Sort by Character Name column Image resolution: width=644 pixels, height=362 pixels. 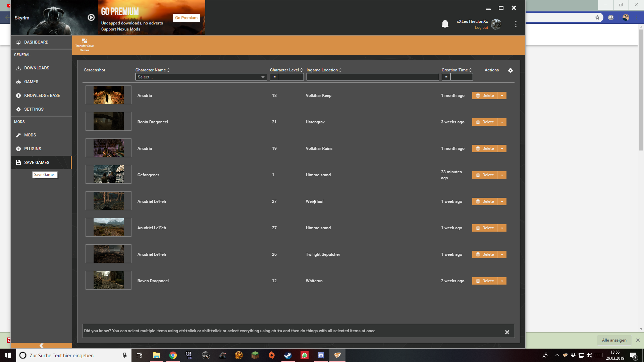(153, 70)
